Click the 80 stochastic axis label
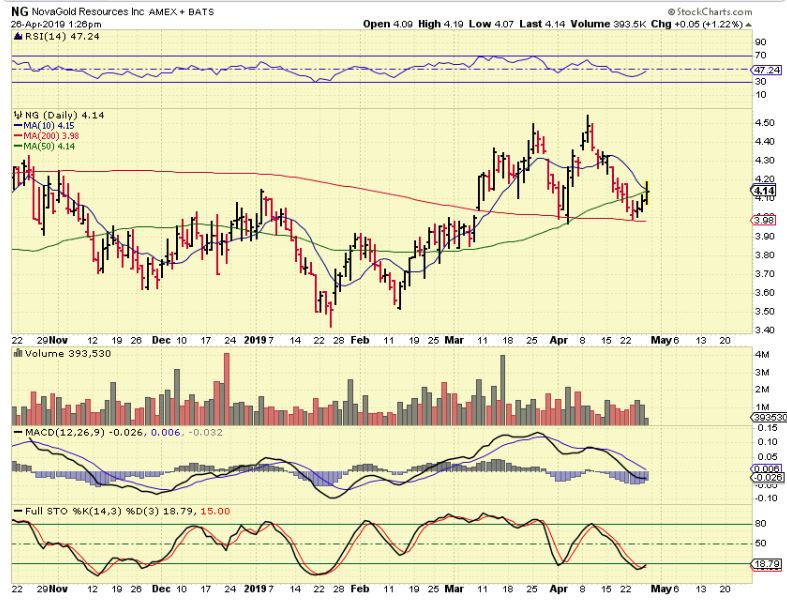 (x=761, y=524)
